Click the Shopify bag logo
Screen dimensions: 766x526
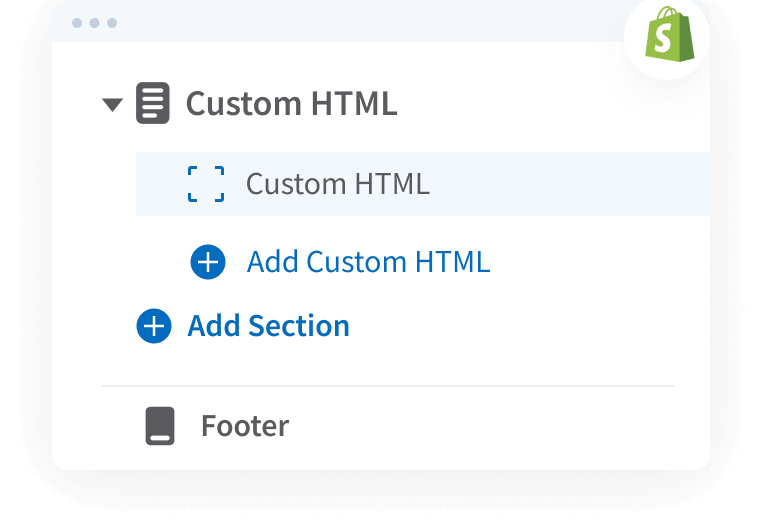point(666,38)
